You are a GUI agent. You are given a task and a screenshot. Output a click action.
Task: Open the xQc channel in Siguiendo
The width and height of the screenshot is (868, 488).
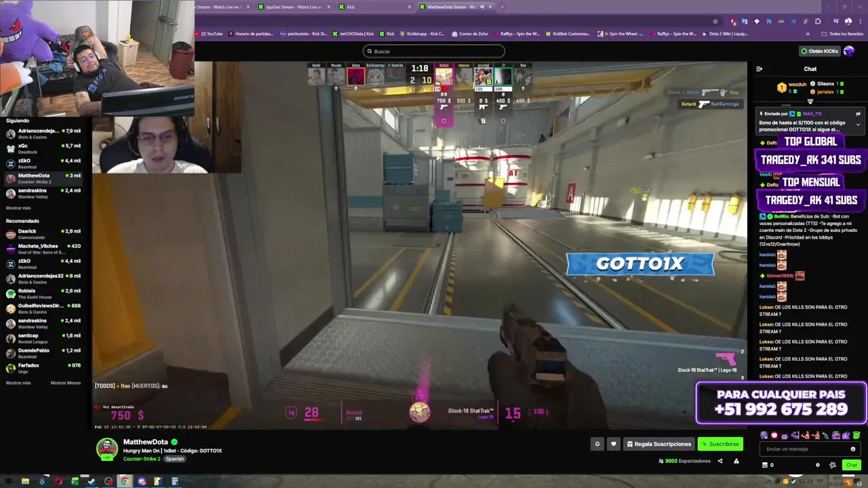click(x=43, y=148)
